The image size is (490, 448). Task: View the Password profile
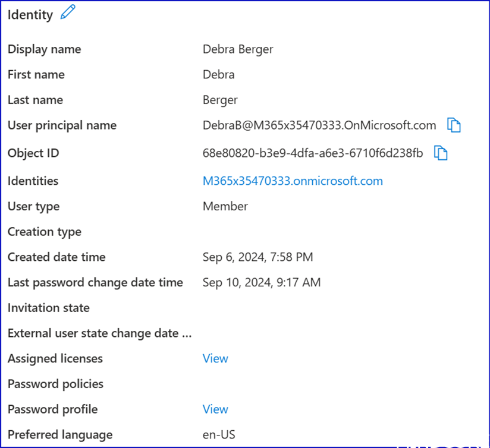click(215, 409)
